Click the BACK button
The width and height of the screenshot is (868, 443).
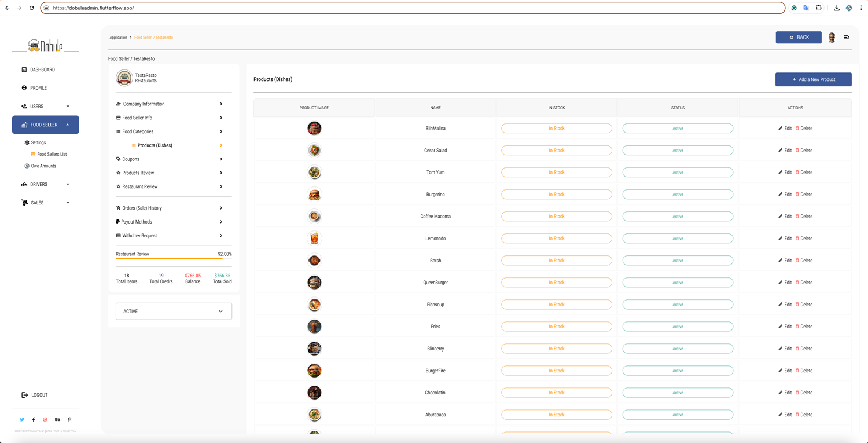pos(799,37)
